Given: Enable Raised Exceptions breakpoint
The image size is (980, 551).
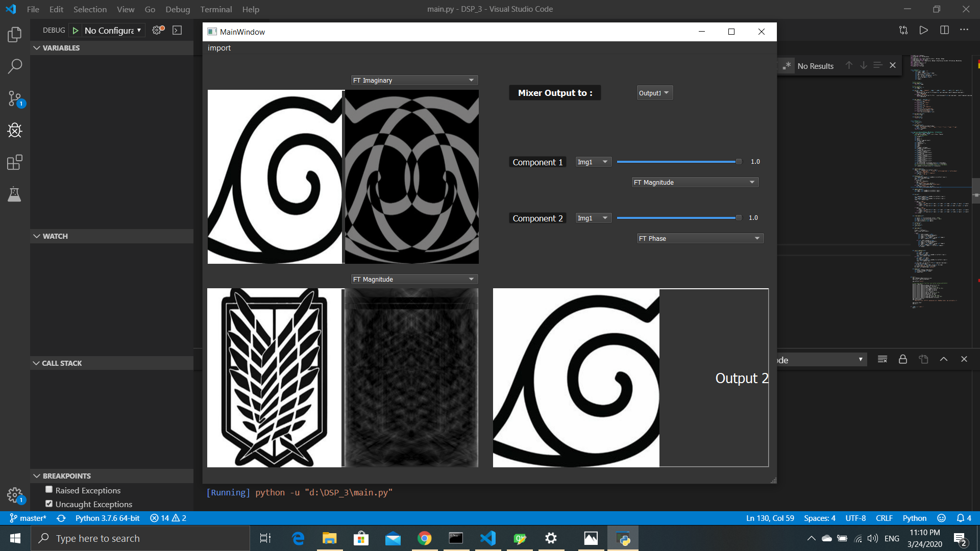Looking at the screenshot, I should coord(49,490).
